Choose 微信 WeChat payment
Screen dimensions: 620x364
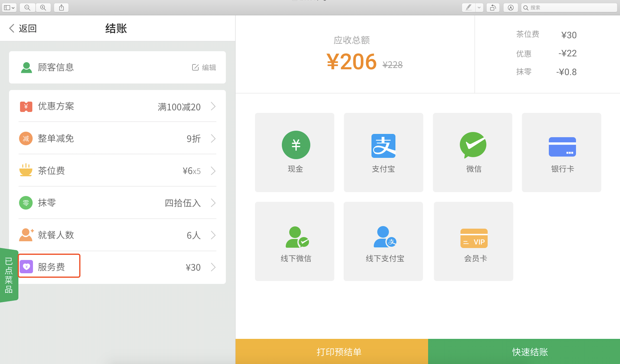(x=472, y=152)
